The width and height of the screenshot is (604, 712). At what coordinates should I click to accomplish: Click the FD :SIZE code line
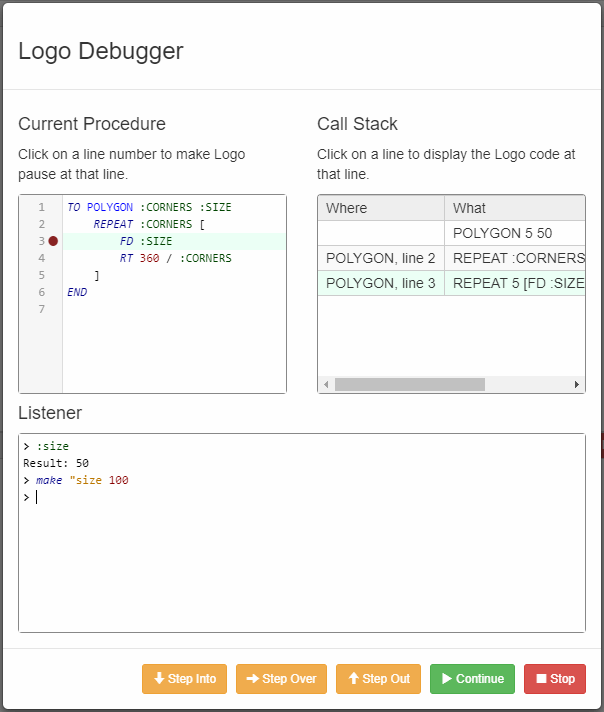(x=146, y=241)
